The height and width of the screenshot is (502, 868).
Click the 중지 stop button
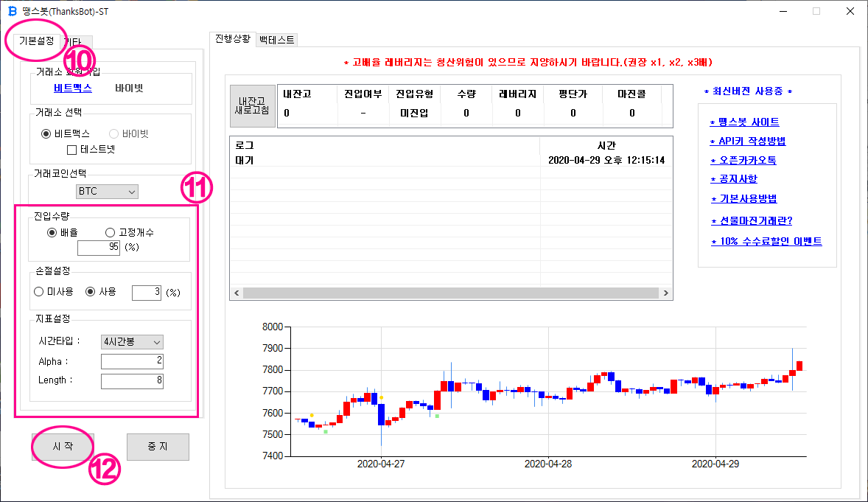tap(158, 447)
